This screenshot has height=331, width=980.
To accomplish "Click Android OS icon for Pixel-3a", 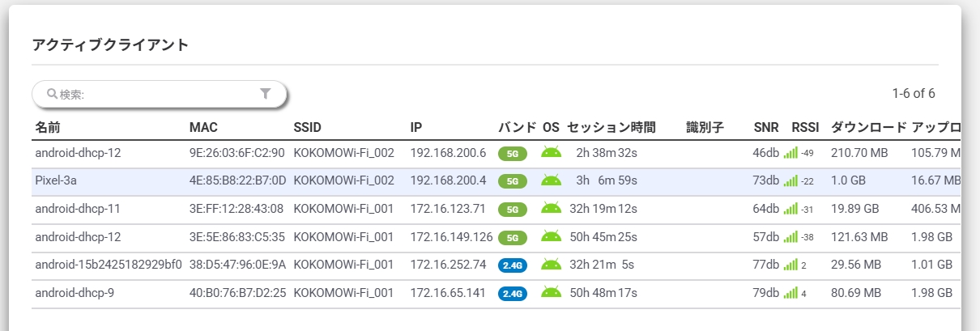I will click(x=551, y=180).
